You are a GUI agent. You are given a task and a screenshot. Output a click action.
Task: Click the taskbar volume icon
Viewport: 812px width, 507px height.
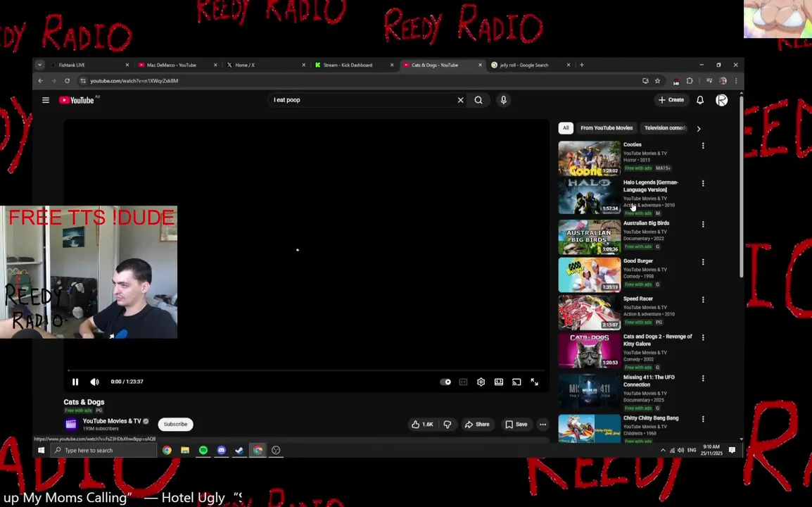[x=680, y=450]
